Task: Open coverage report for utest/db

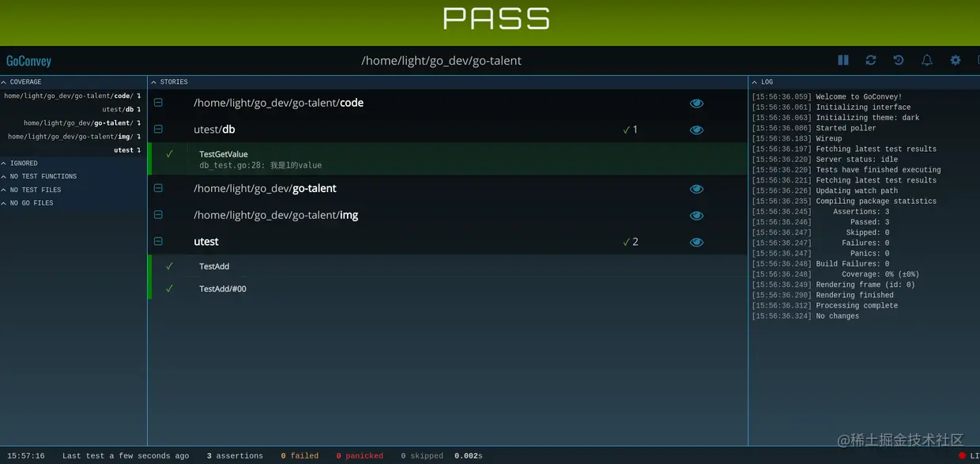Action: (121, 110)
